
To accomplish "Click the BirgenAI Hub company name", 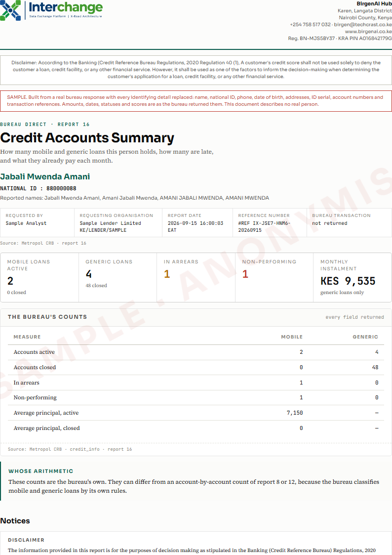I will click(374, 3).
